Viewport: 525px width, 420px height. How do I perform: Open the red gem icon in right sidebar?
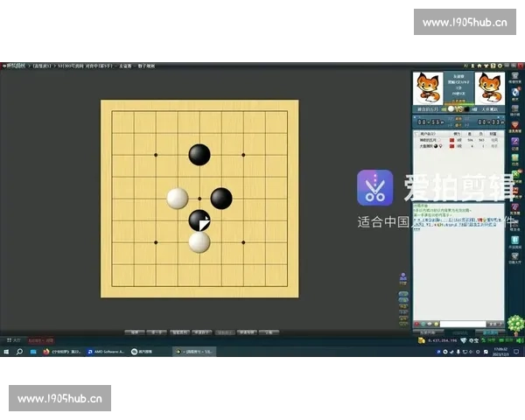click(x=515, y=125)
